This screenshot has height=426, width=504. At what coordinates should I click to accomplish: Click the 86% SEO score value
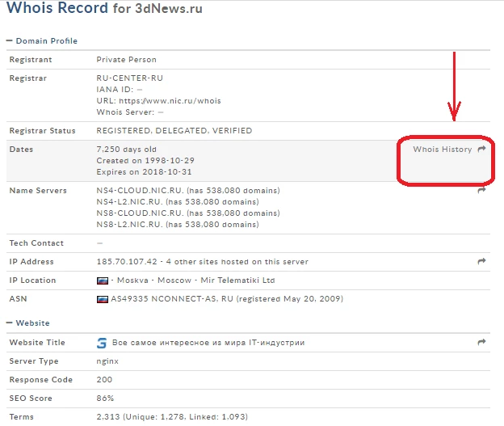click(x=105, y=399)
